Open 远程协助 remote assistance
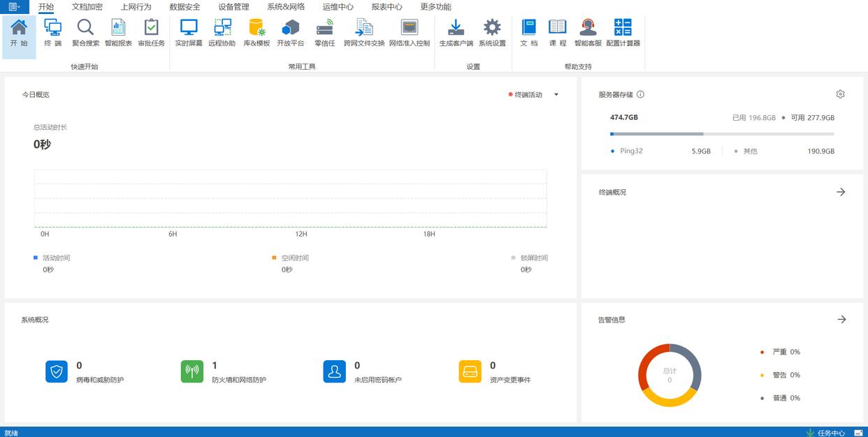Image resolution: width=868 pixels, height=437 pixels. (x=222, y=33)
